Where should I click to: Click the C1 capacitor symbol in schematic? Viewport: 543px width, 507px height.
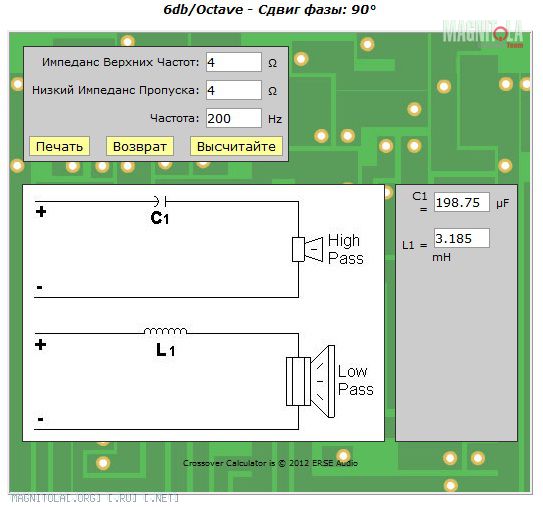pyautogui.click(x=160, y=201)
